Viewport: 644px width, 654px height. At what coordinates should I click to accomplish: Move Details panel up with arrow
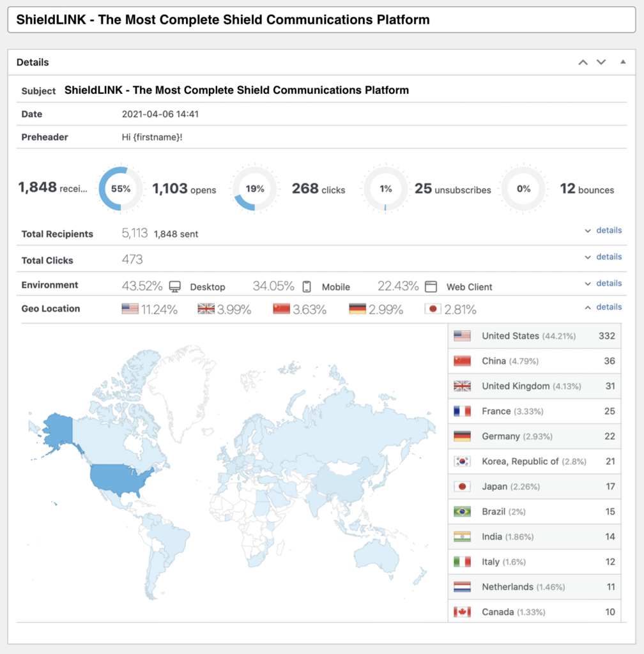583,62
